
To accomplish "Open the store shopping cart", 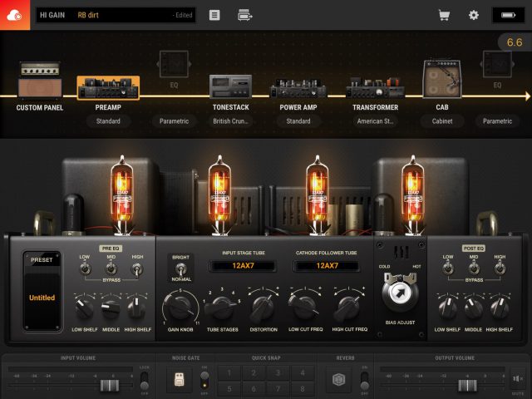I will pos(444,15).
